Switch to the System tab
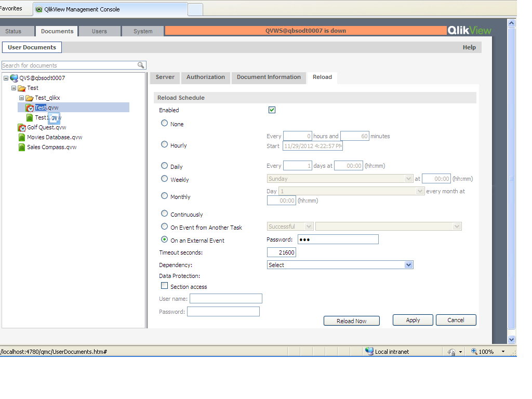The image size is (532, 399). (143, 31)
